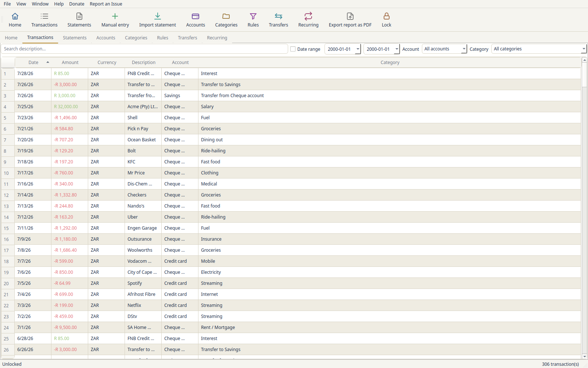Click the 306 transaction(s) status text
This screenshot has width=588, height=368.
click(x=560, y=364)
